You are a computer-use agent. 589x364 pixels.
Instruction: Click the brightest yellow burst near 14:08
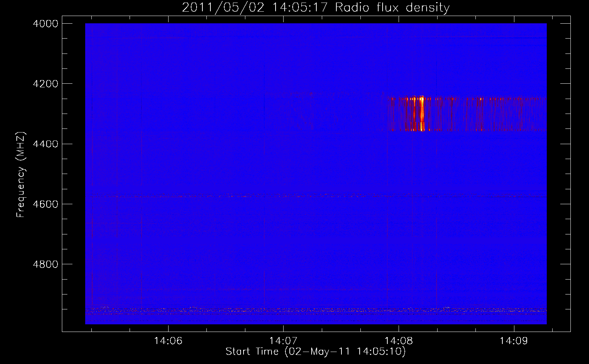(x=422, y=113)
